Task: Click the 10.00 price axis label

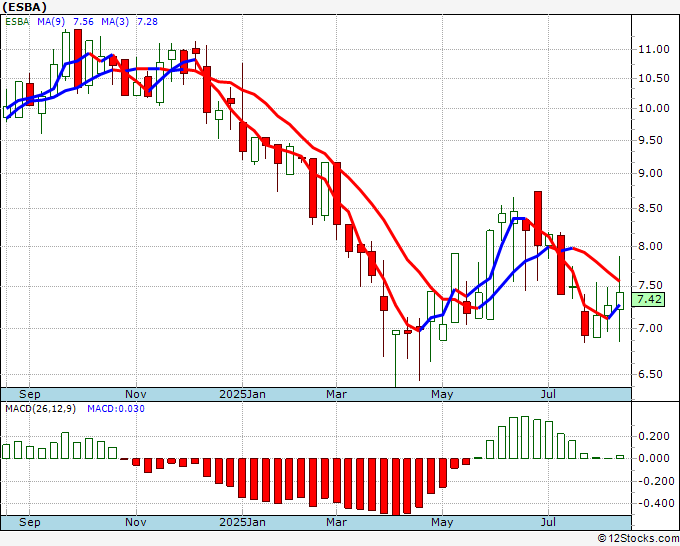Action: (x=654, y=108)
